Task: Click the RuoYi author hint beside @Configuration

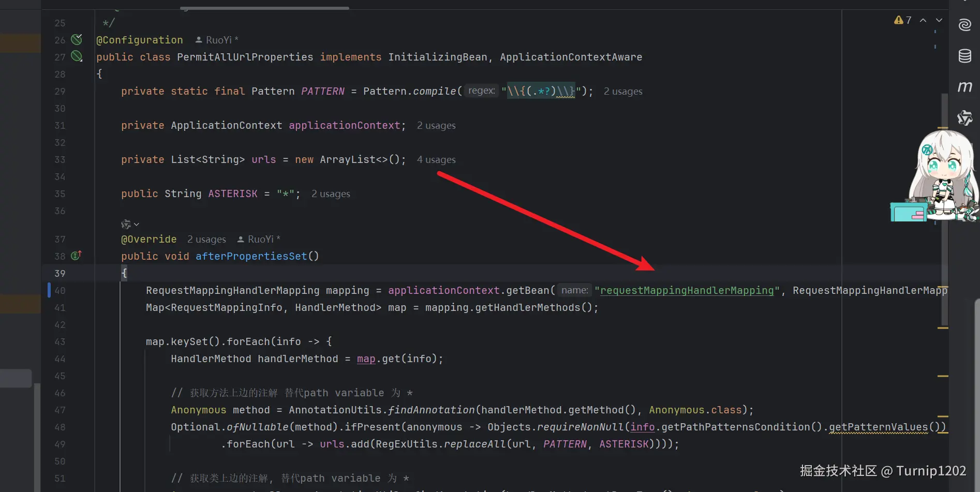Action: pyautogui.click(x=217, y=40)
